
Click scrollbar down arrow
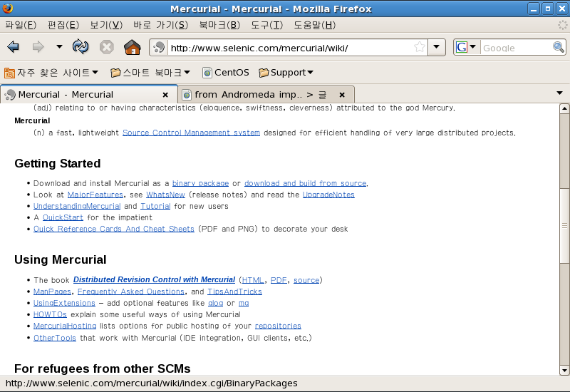[x=564, y=371]
